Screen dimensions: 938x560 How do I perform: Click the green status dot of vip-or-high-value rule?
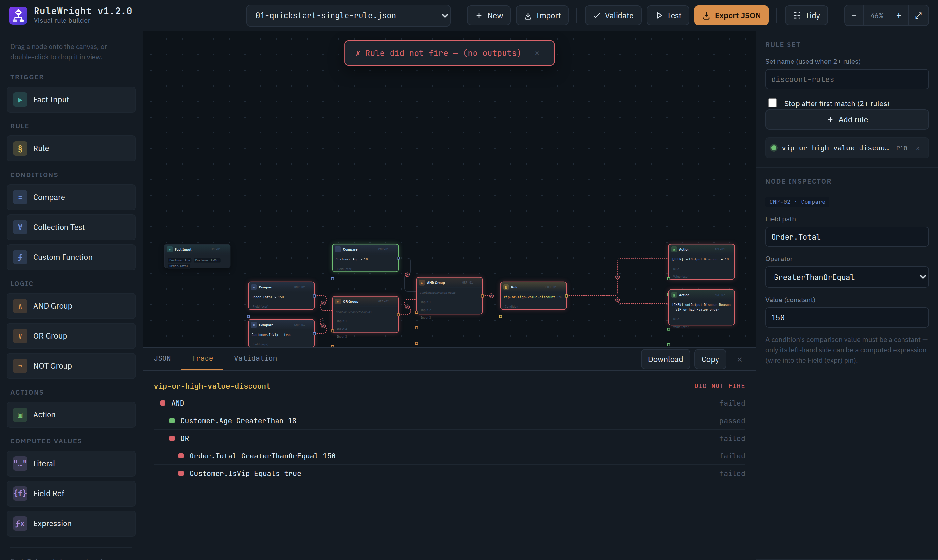point(774,148)
